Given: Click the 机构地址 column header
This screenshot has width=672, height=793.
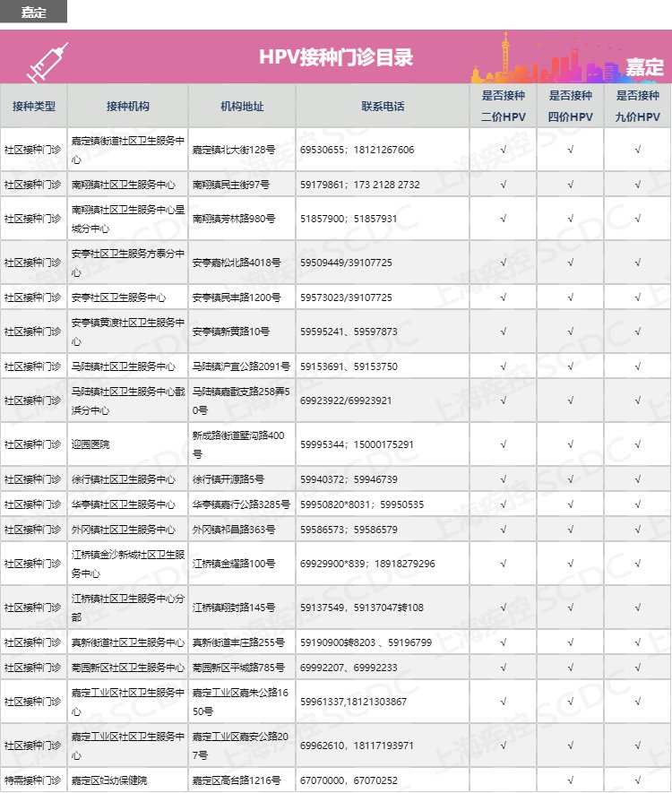Looking at the screenshot, I should (x=242, y=106).
